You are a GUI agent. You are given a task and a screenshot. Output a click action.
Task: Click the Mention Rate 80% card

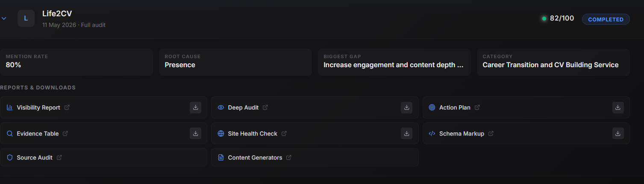[76, 62]
